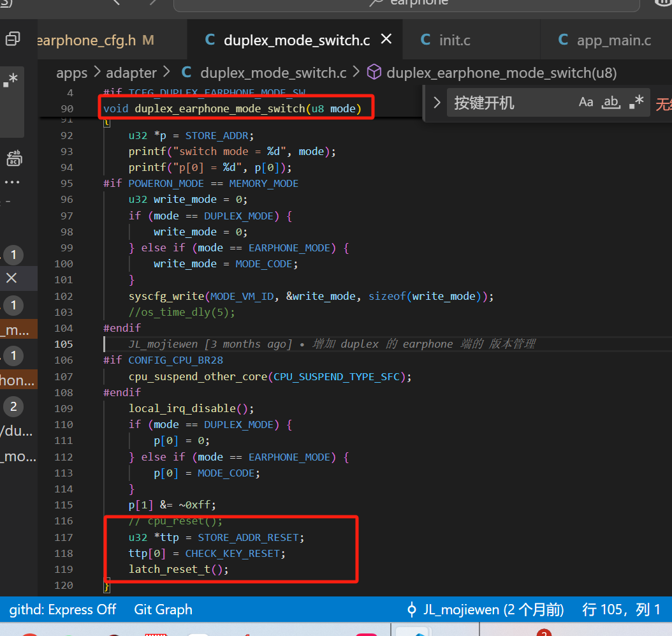Click the 行 105, 列 1 cursor position

point(621,609)
